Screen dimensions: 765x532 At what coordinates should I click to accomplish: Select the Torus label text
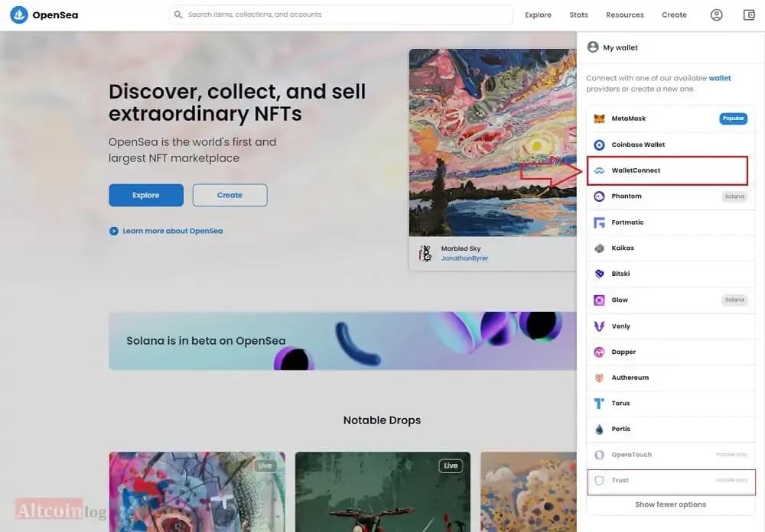click(620, 404)
